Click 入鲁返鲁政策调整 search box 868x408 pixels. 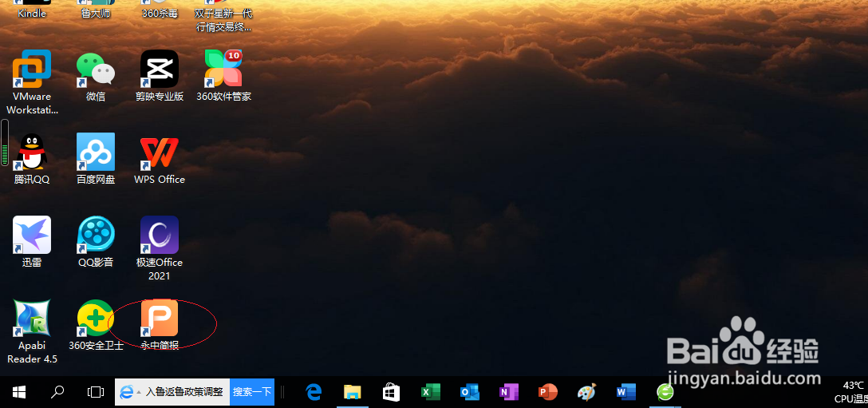(172, 392)
